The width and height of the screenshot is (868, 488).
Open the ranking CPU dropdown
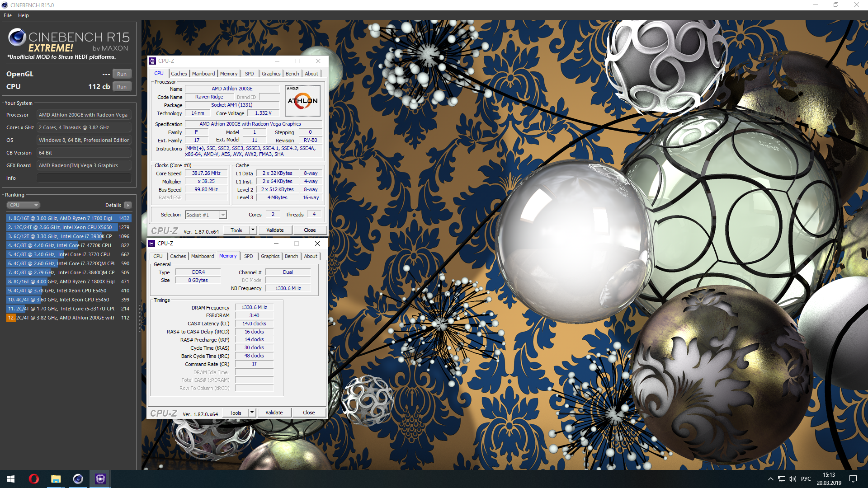point(24,205)
